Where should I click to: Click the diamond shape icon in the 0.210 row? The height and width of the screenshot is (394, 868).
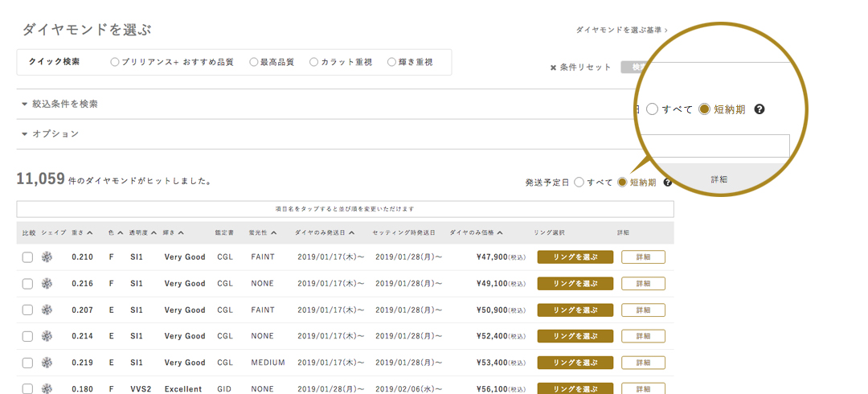(47, 257)
